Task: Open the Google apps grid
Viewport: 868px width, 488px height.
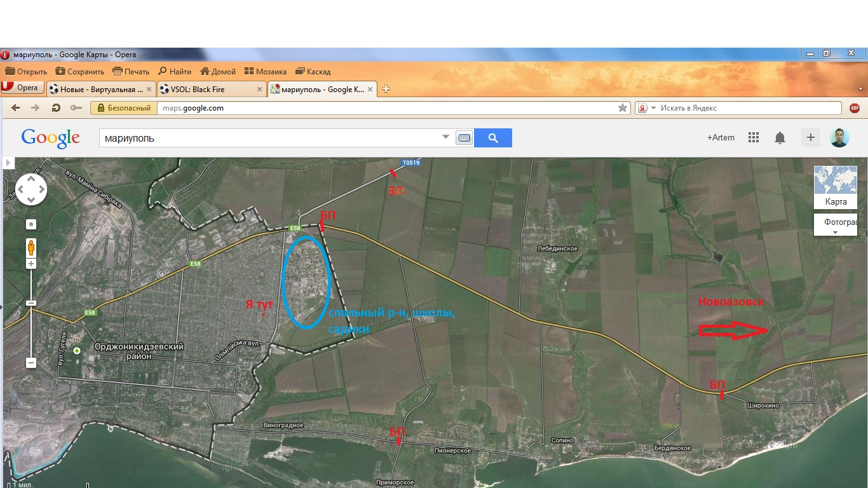Action: coord(754,138)
